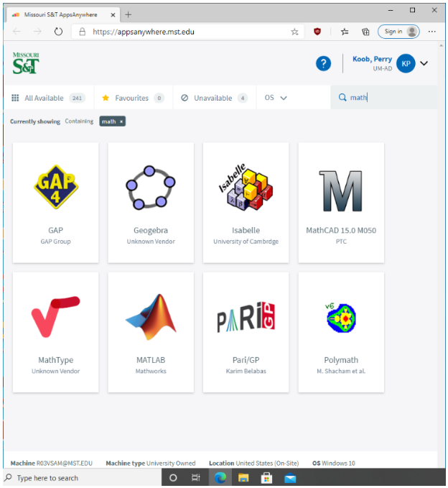Launch MATLAB via its peak logo
This screenshot has height=488, width=448.
[x=151, y=317]
